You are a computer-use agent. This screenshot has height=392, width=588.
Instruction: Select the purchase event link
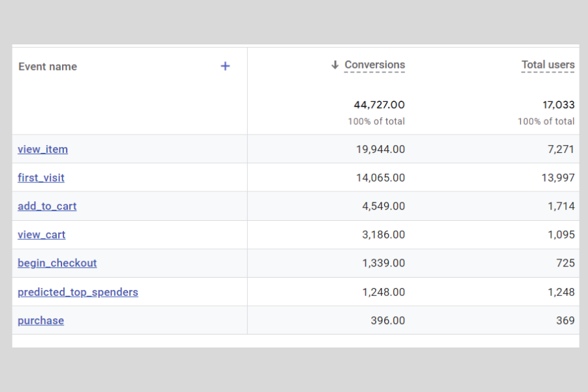[41, 320]
